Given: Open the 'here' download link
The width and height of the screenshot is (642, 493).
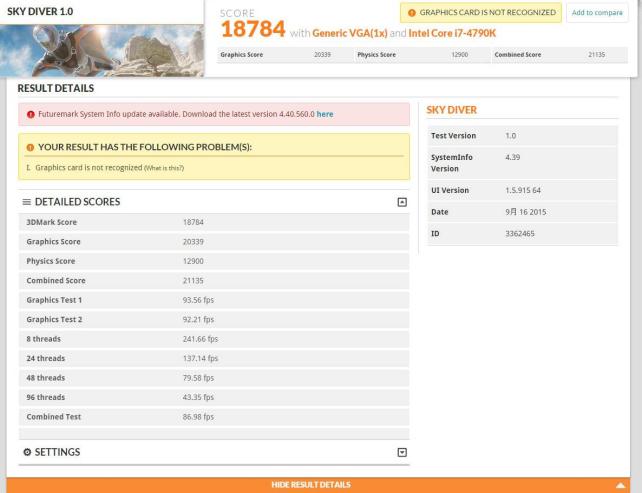Looking at the screenshot, I should pyautogui.click(x=325, y=114).
